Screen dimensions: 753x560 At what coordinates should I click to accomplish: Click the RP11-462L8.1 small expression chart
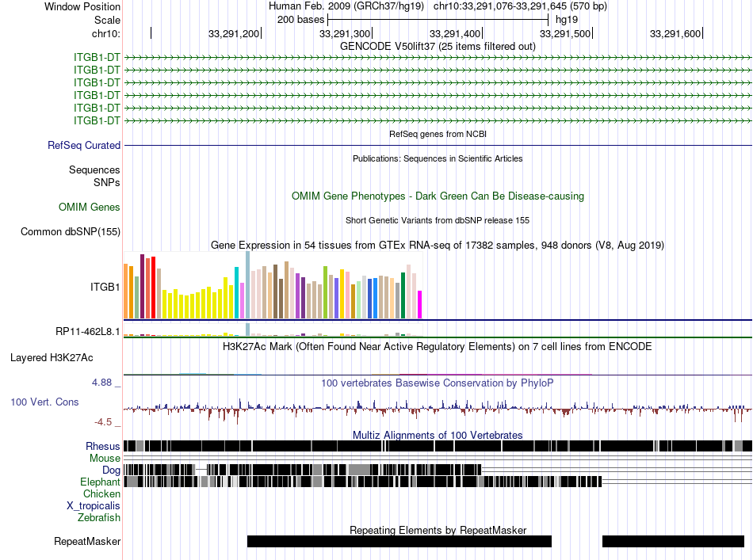click(x=273, y=330)
